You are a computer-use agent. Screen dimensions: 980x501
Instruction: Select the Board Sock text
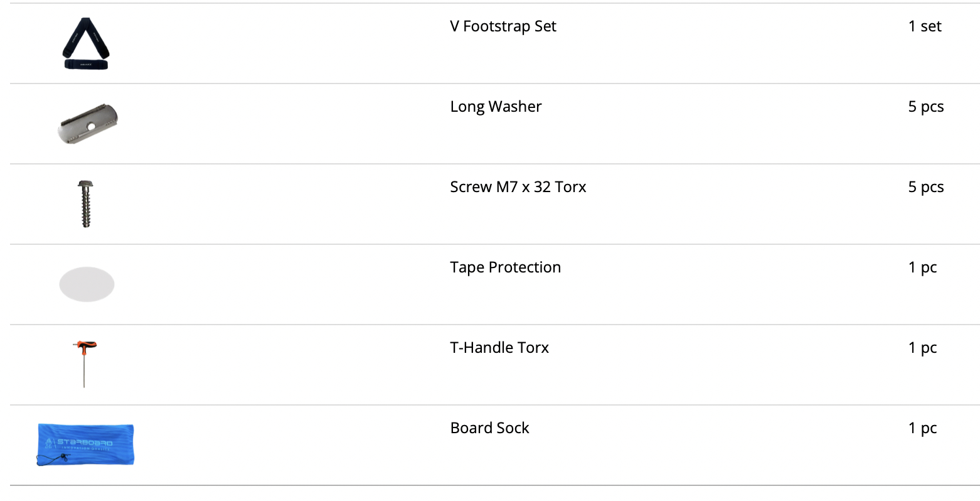tap(490, 428)
